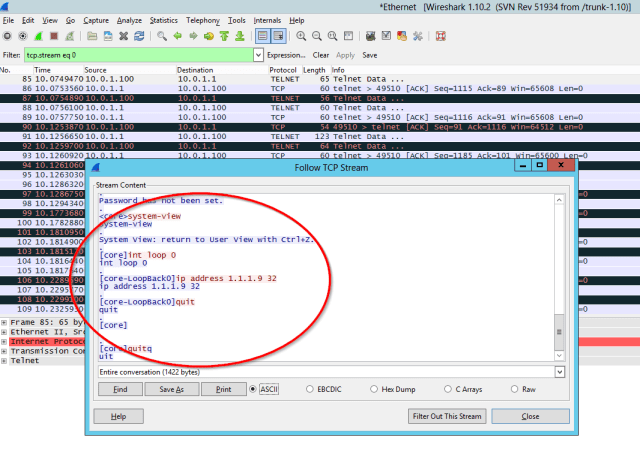Image resolution: width=640 pixels, height=459 pixels.
Task: Clear the display filter
Action: tap(321, 55)
